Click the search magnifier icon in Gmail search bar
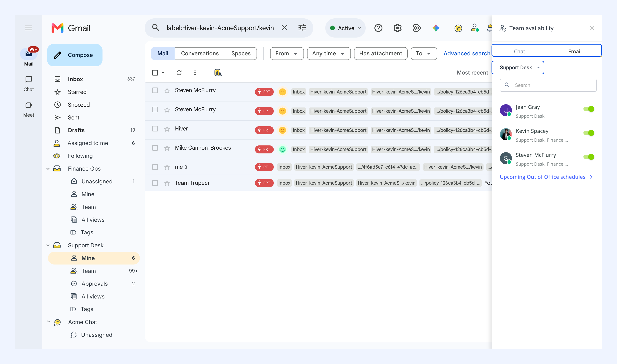Viewport: 617px width, 364px height. point(156,28)
